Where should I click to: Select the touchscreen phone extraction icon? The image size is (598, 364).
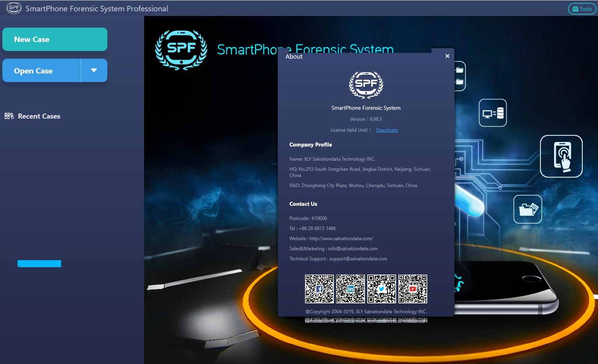561,156
